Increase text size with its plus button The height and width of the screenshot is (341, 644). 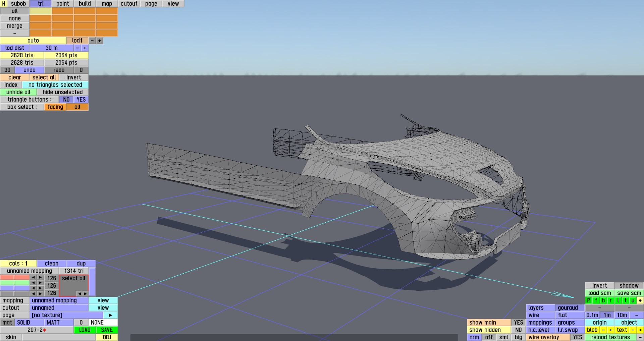pyautogui.click(x=640, y=330)
